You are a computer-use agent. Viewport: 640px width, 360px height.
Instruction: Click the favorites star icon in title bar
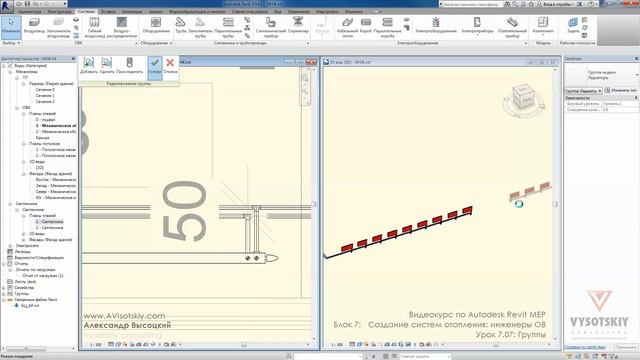point(531,4)
